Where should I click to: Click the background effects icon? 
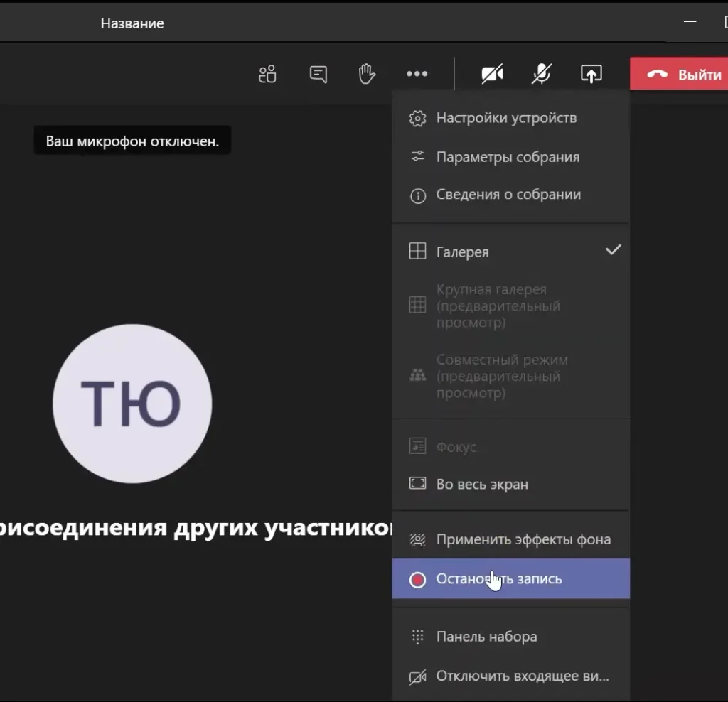tap(417, 539)
